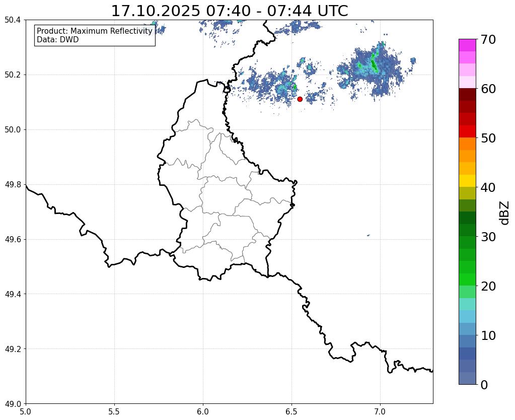
Task: Click the longitude axis label '6.0'
Action: [203, 411]
